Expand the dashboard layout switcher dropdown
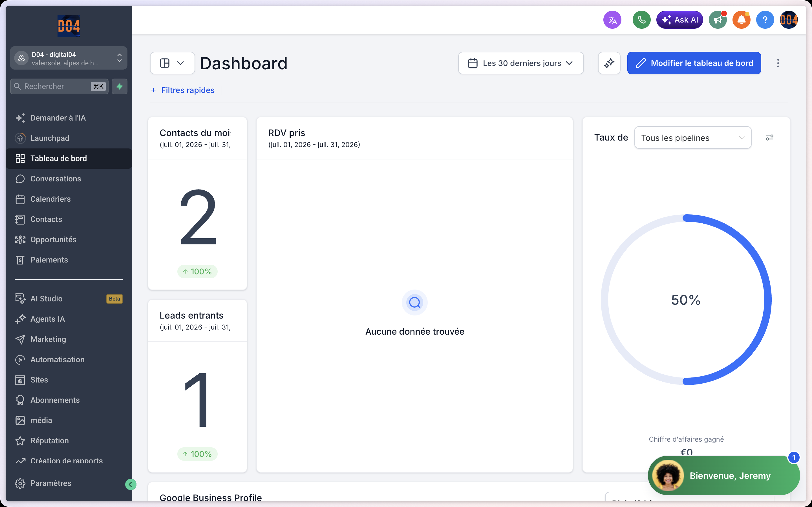This screenshot has height=507, width=812. pyautogui.click(x=173, y=63)
